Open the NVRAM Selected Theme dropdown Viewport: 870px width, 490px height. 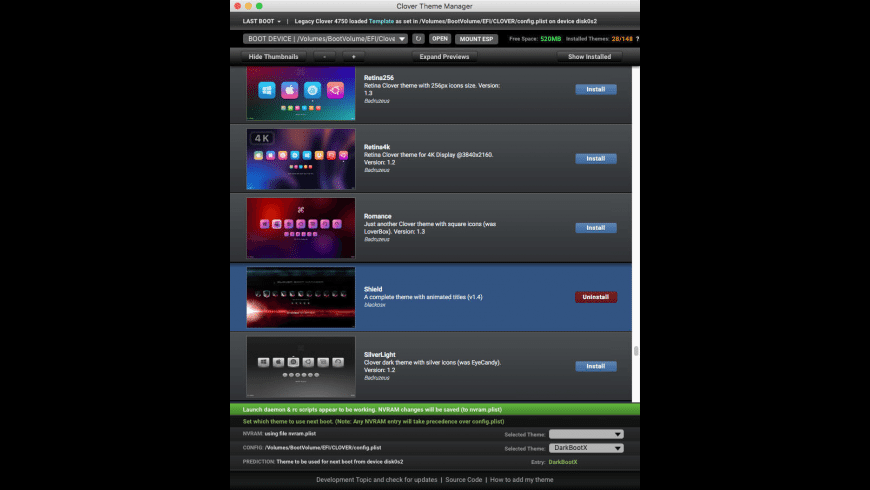tap(586, 434)
